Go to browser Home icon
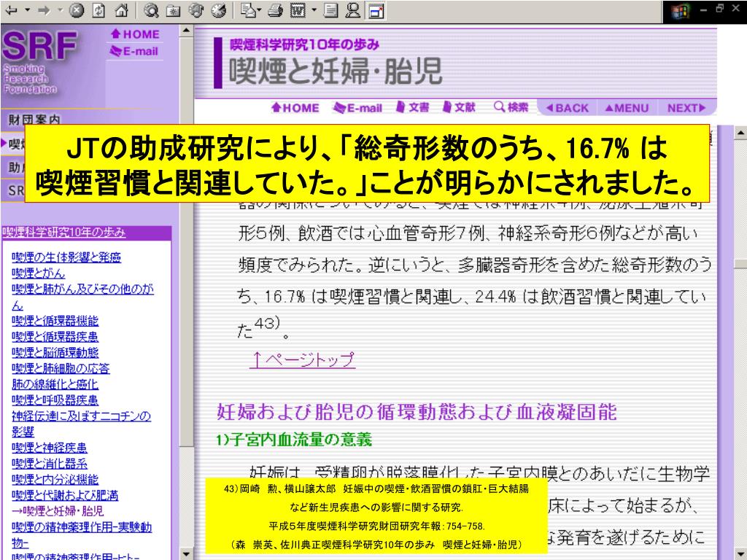The height and width of the screenshot is (560, 747). coord(122,10)
